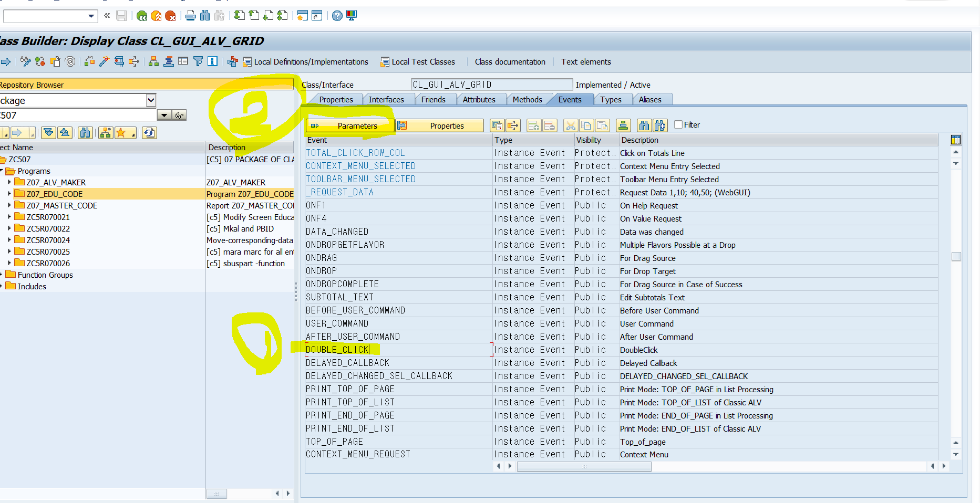The height and width of the screenshot is (503, 980).
Task: Click the Display glasses icon beside package field
Action: [x=180, y=116]
